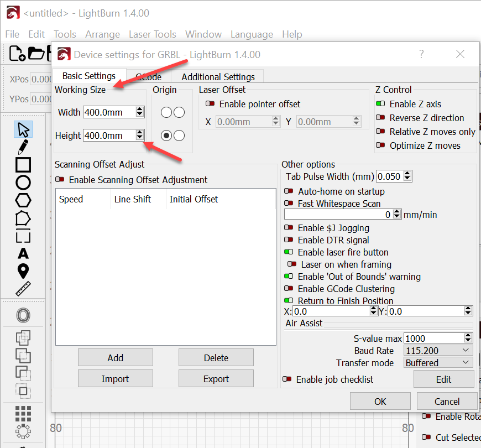Open the Offset Shapes tool
The height and width of the screenshot is (448, 481).
tap(23, 315)
